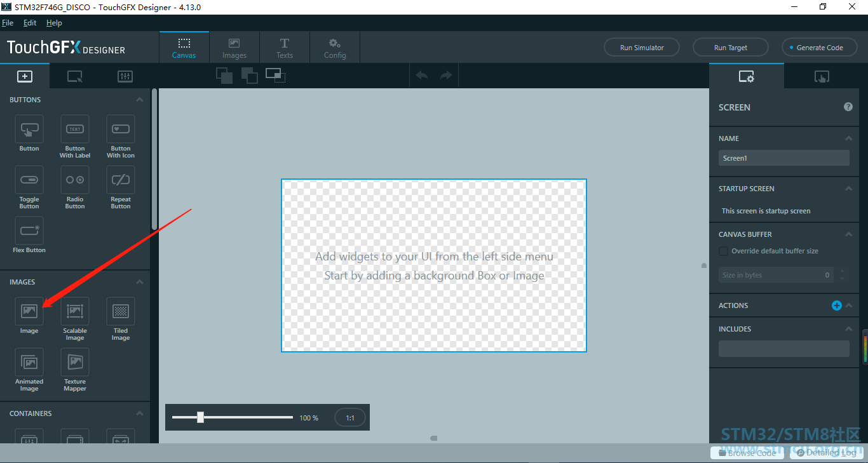Open the Help menu
868x463 pixels.
click(54, 23)
